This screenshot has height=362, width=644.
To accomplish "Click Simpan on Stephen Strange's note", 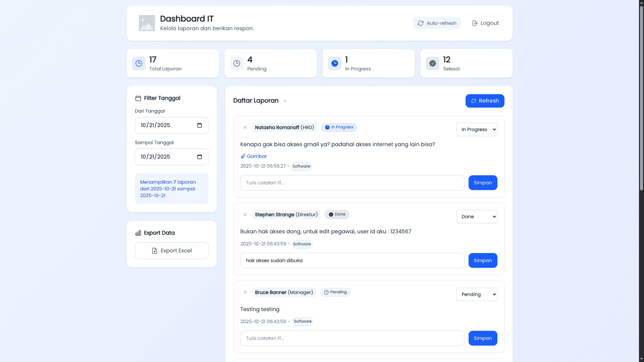I will 483,260.
